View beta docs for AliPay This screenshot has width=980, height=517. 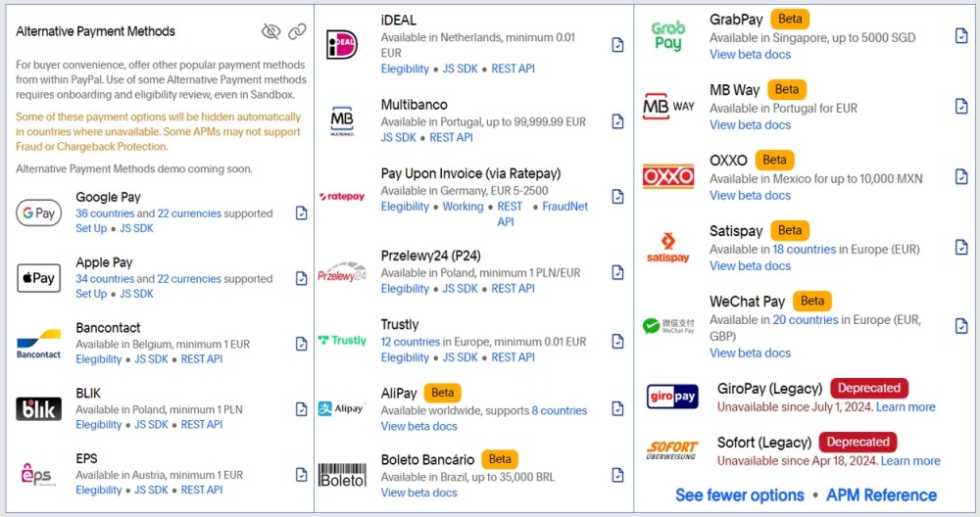point(418,426)
